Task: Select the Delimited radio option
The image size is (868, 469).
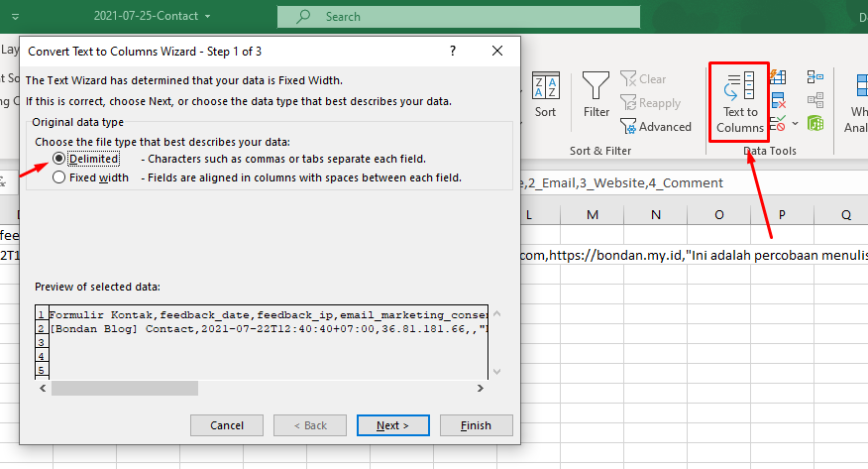Action: coord(58,159)
